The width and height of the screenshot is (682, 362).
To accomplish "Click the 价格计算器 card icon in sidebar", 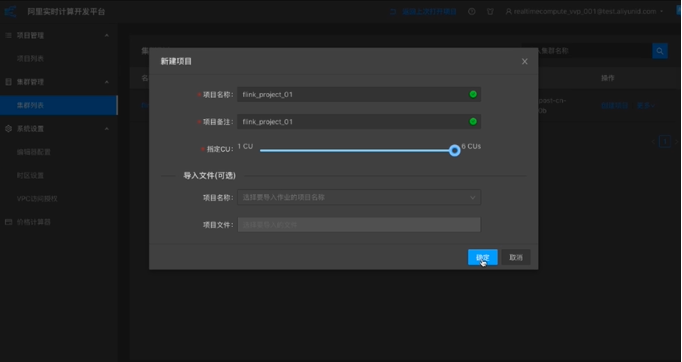I will tap(8, 222).
